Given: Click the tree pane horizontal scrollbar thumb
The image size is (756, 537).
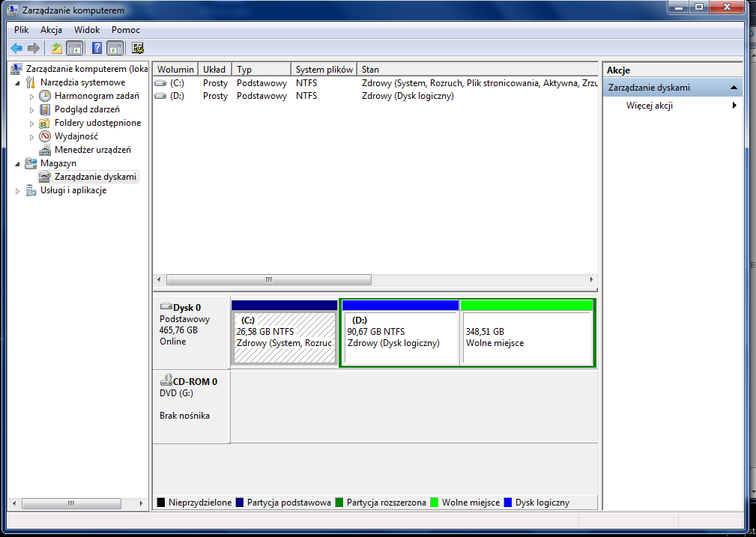Looking at the screenshot, I should 71,503.
